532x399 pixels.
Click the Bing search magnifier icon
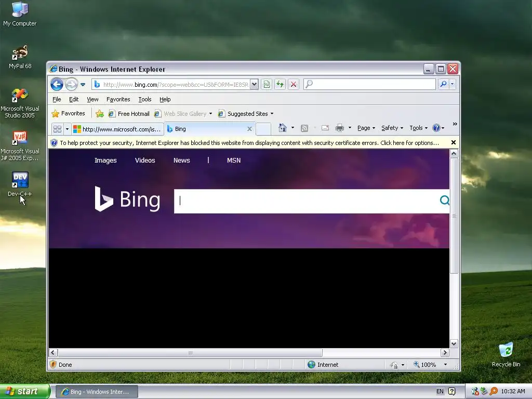point(445,201)
